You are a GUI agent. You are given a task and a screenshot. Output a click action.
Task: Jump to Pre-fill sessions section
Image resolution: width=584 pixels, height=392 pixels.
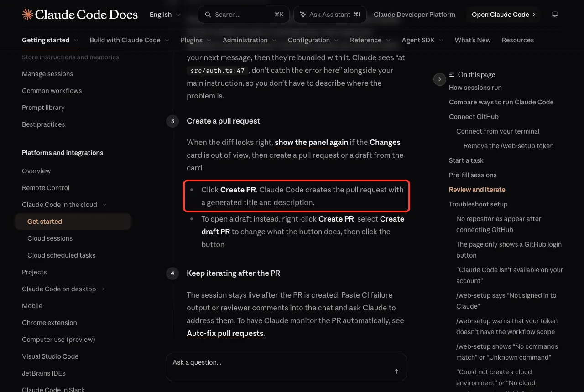pyautogui.click(x=473, y=175)
